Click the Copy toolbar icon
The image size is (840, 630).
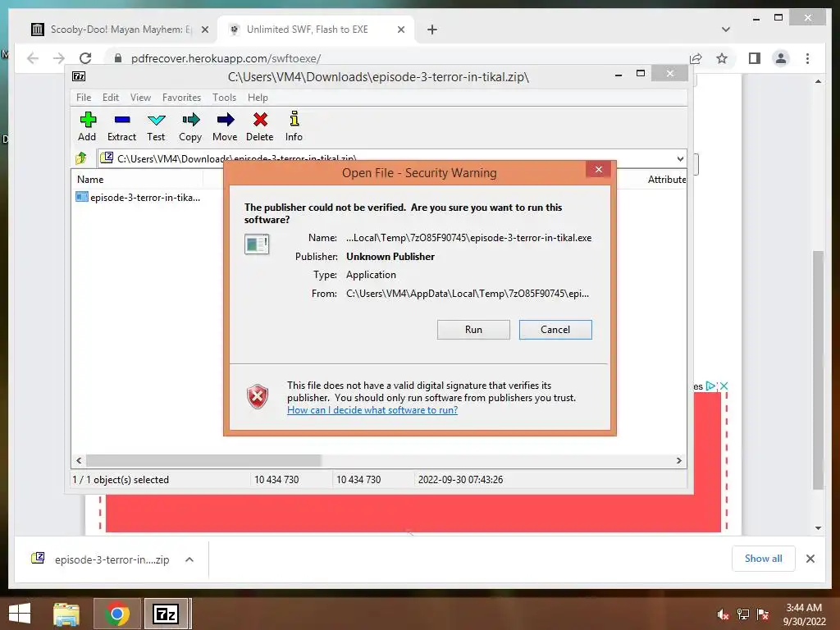[190, 126]
